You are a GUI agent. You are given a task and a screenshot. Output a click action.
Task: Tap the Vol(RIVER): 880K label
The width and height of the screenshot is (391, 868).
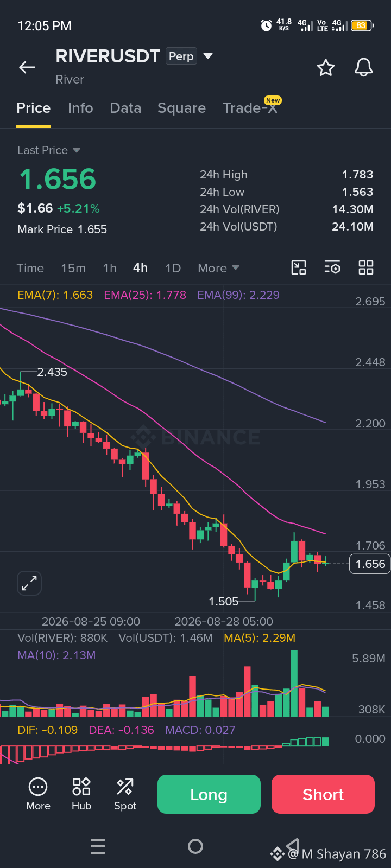pos(62,638)
